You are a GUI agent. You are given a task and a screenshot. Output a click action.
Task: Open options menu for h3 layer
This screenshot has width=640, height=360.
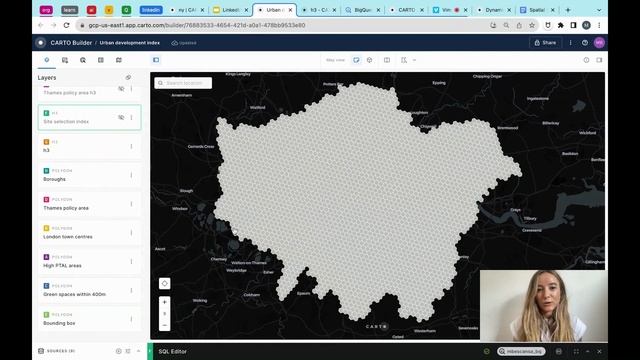131,146
